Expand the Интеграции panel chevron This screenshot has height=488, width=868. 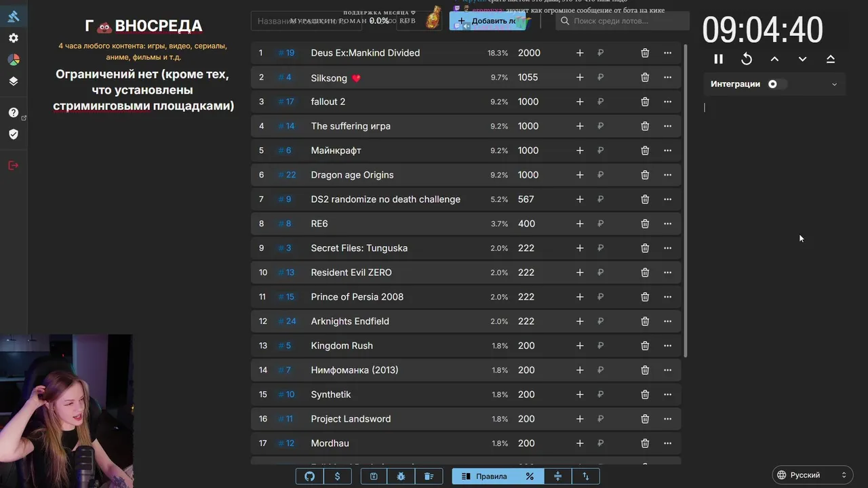[834, 85]
